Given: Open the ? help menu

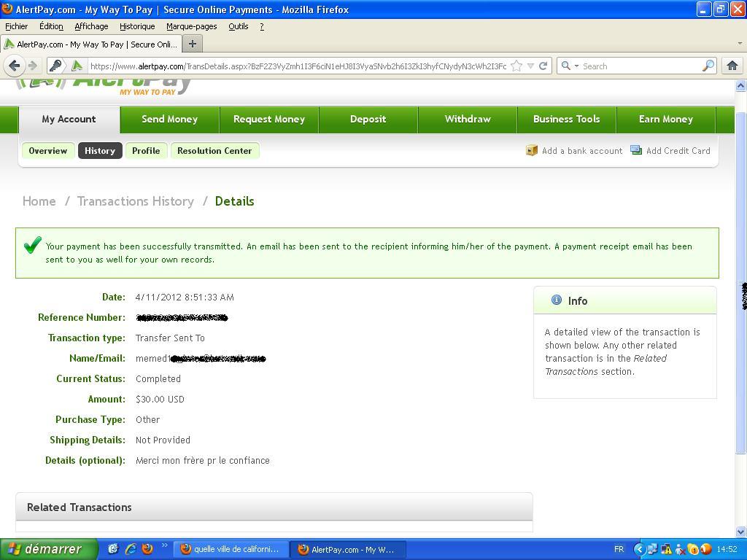Looking at the screenshot, I should click(x=262, y=26).
